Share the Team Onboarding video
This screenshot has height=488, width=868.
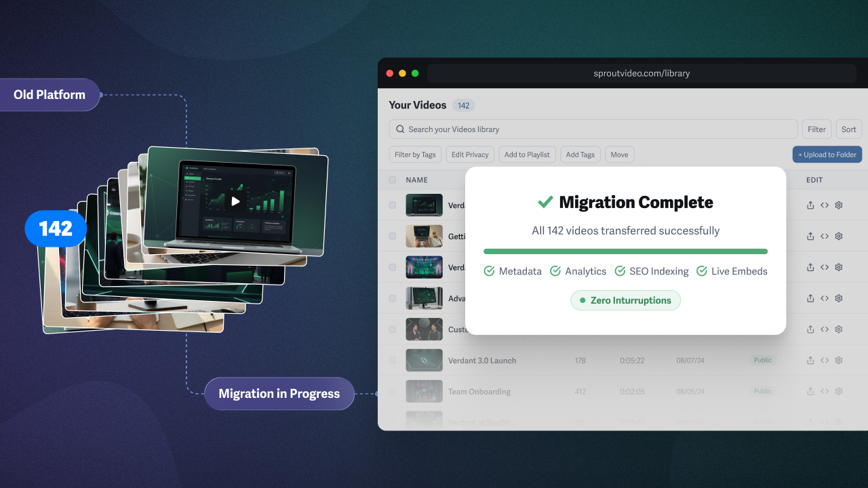tap(810, 392)
